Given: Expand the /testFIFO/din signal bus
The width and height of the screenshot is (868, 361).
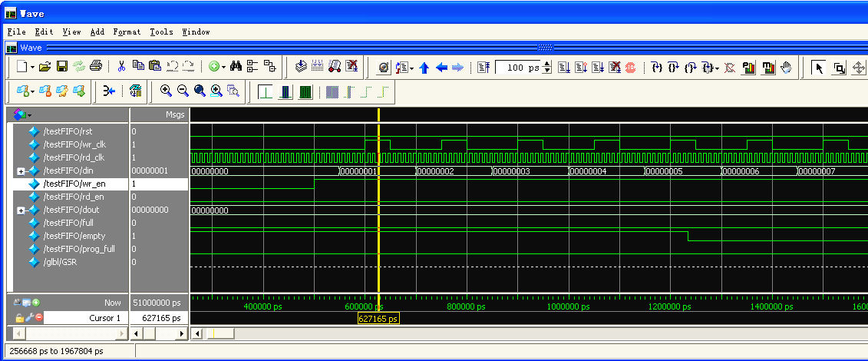Looking at the screenshot, I should pos(21,171).
